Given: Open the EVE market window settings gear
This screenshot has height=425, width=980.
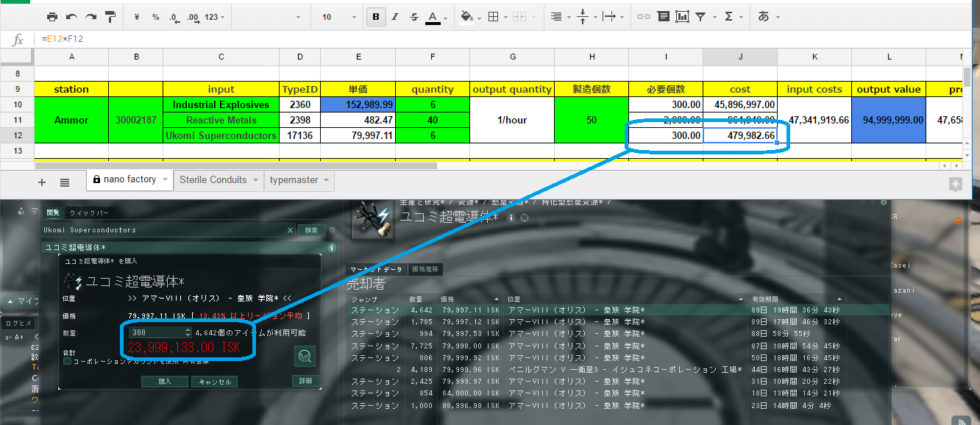Looking at the screenshot, I should (884, 202).
